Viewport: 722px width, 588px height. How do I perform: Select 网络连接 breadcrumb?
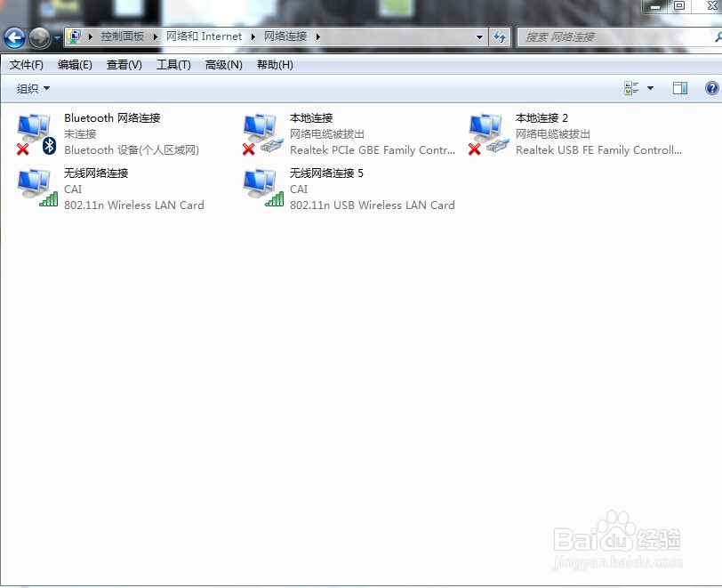pyautogui.click(x=285, y=36)
